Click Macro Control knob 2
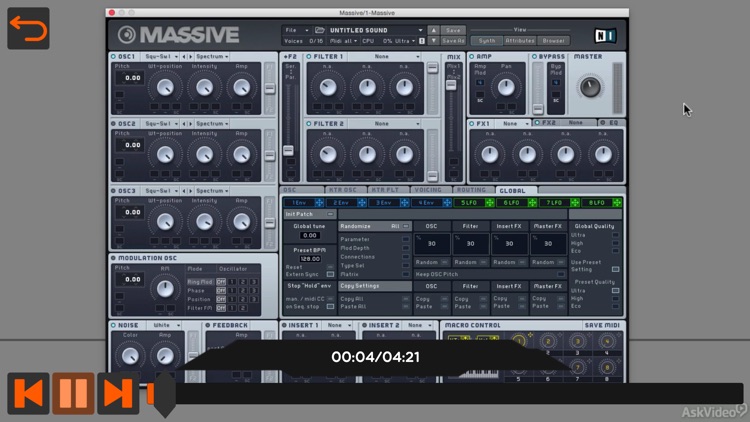Viewport: 750px width, 422px height. 548,342
